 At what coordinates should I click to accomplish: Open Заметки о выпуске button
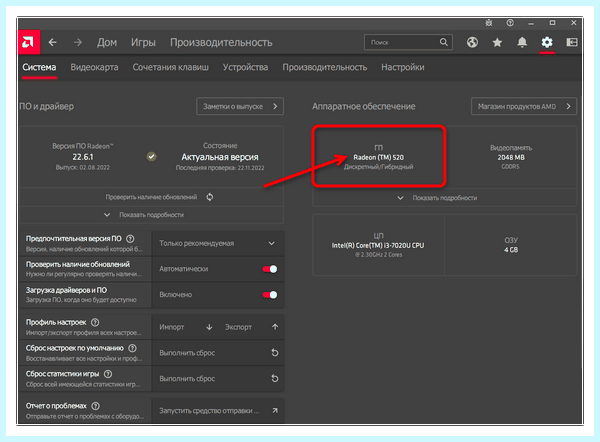(240, 106)
